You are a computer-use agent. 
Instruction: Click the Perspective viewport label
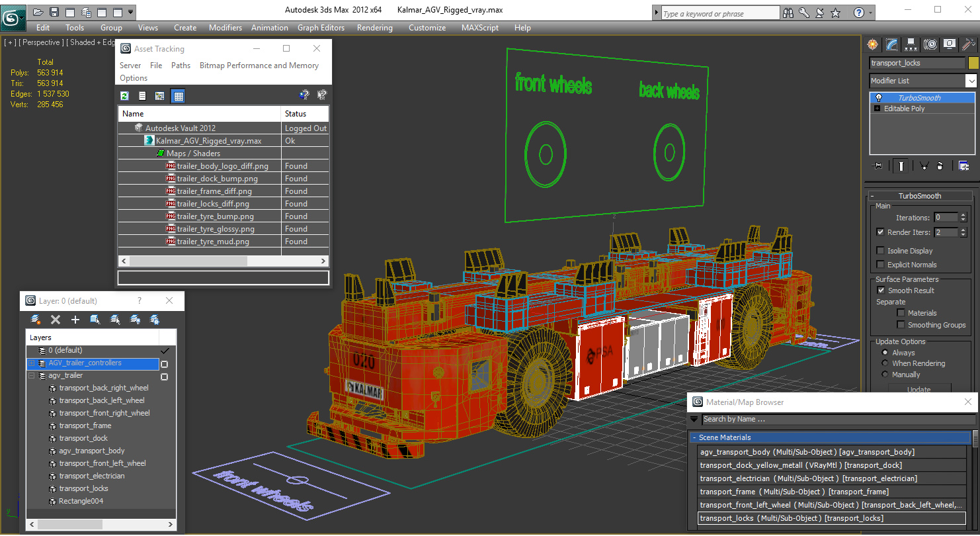tap(42, 42)
